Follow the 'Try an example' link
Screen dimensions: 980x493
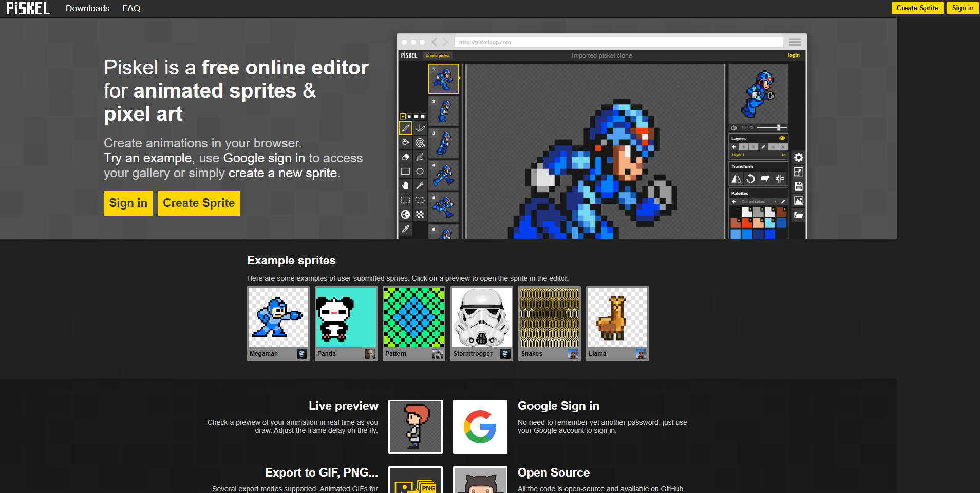(148, 158)
